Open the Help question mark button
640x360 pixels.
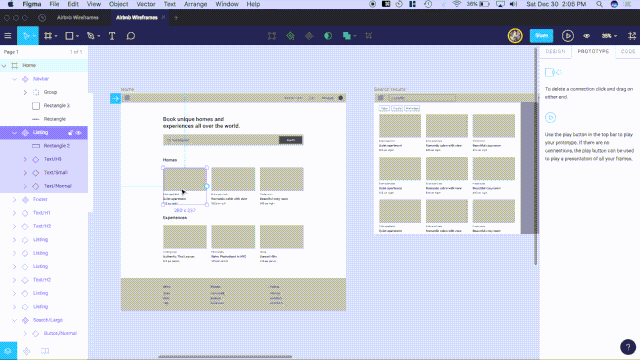[628, 347]
